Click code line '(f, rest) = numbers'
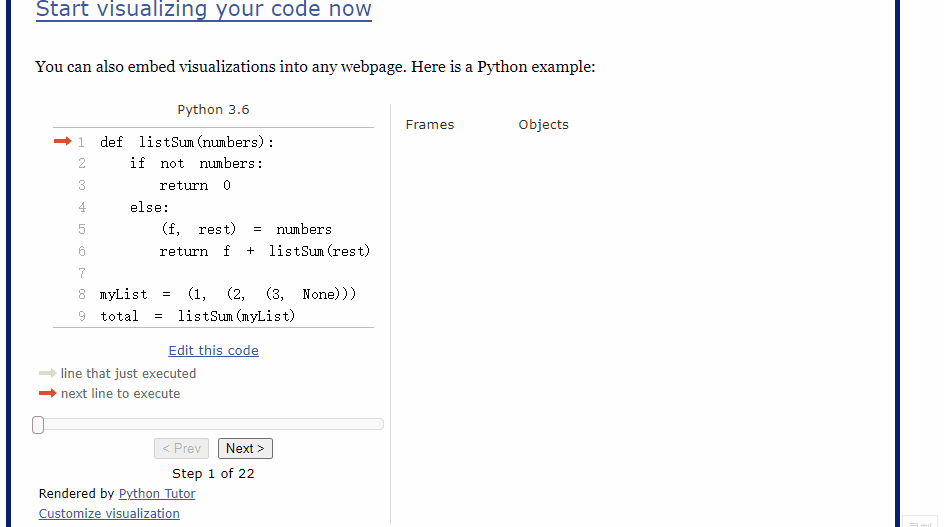 (246, 229)
